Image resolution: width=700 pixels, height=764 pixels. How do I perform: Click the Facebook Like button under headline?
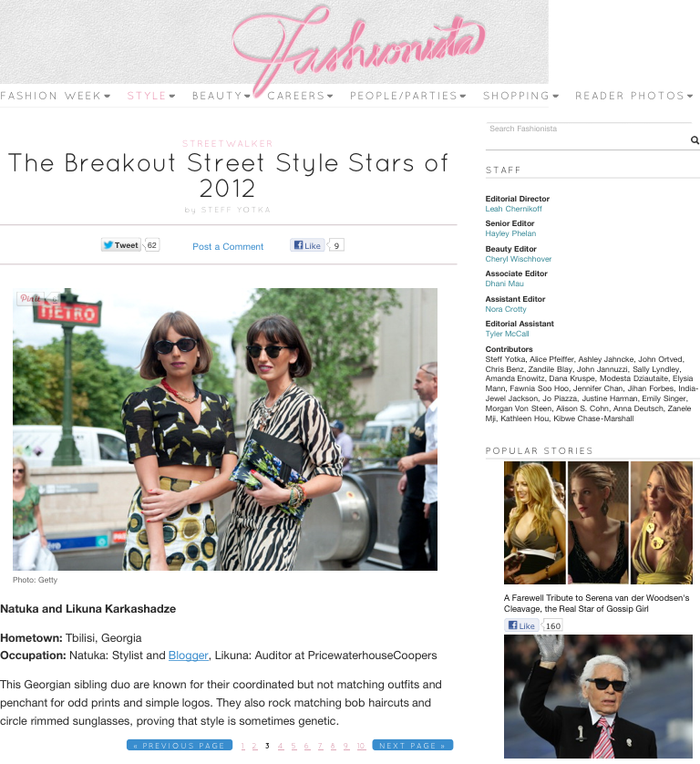307,245
